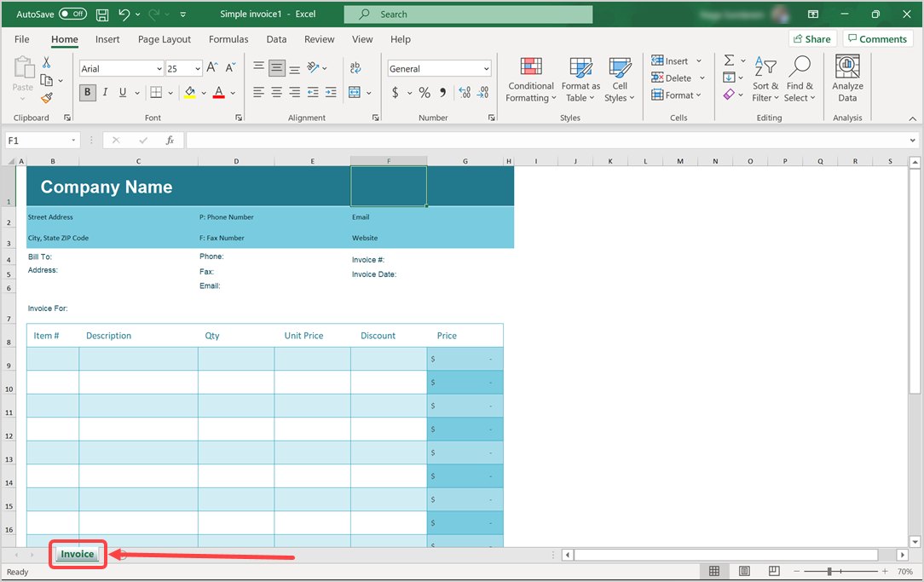Screen dimensions: 924x582
Task: Click the Insert Function fx icon
Action: (170, 141)
